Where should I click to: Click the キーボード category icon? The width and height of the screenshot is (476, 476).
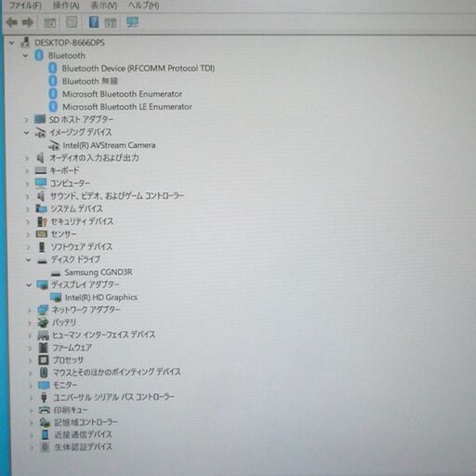click(41, 170)
